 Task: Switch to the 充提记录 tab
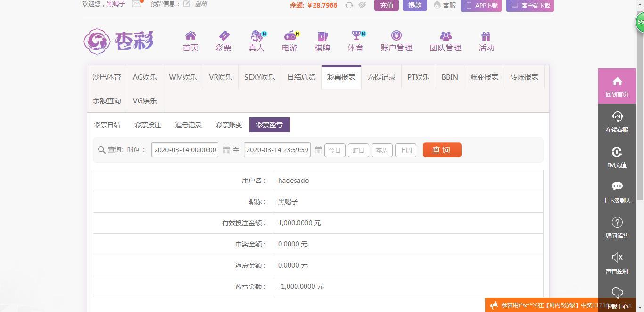(x=381, y=77)
